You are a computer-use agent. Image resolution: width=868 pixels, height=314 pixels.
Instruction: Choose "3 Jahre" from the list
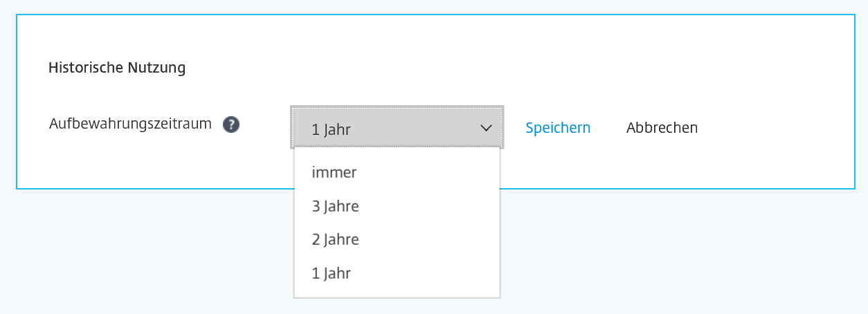pyautogui.click(x=336, y=206)
